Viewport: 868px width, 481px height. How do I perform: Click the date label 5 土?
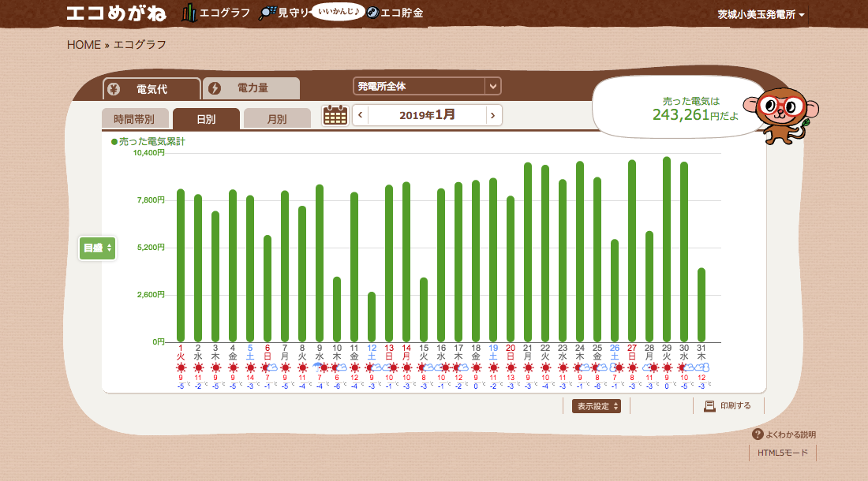pyautogui.click(x=250, y=352)
